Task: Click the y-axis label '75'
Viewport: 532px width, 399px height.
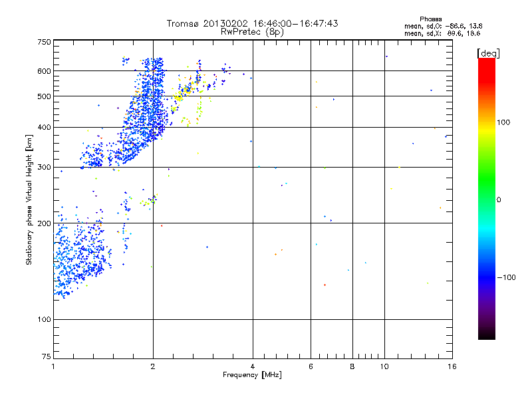Action: coord(46,356)
